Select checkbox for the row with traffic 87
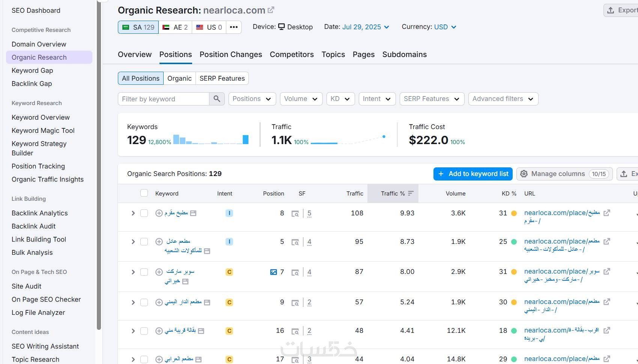The height and width of the screenshot is (364, 638). pos(144,272)
